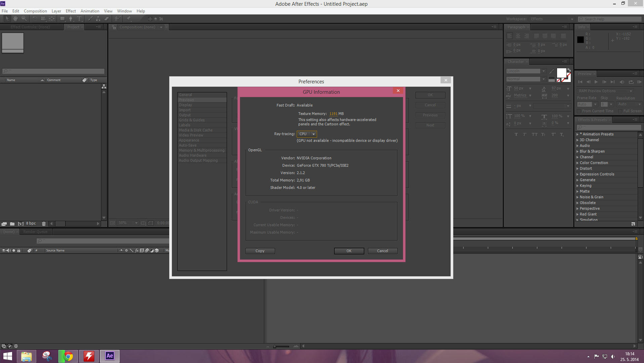644x363 pixels.
Task: Enable the Full Screen checkbox
Action: click(x=620, y=111)
